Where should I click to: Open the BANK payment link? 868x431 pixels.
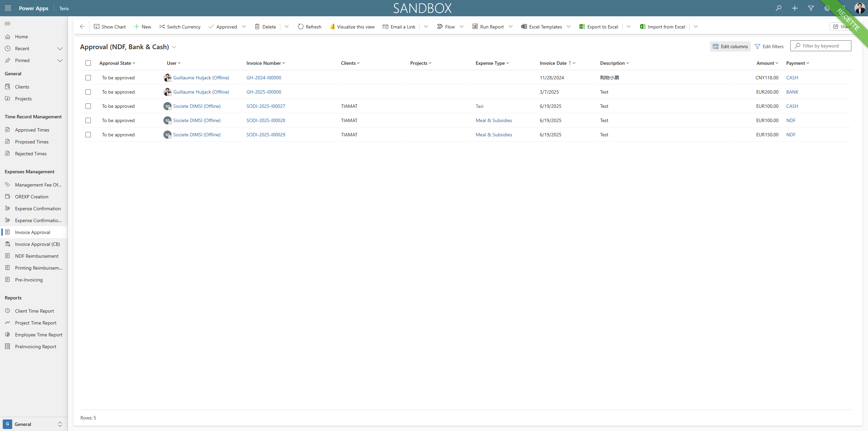pos(792,92)
